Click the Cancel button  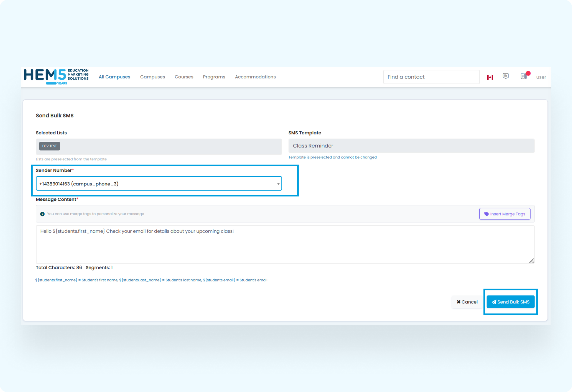pyautogui.click(x=467, y=302)
